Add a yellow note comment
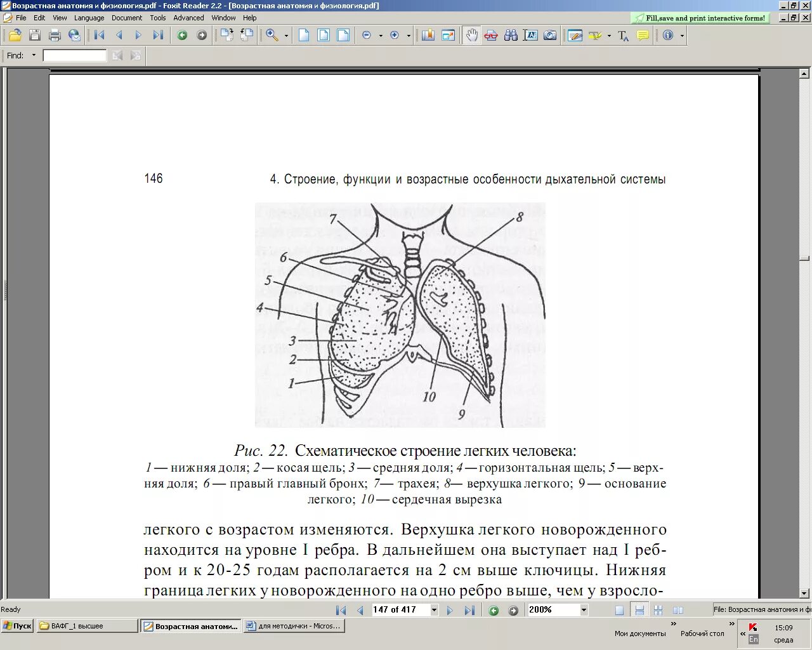 (x=643, y=36)
